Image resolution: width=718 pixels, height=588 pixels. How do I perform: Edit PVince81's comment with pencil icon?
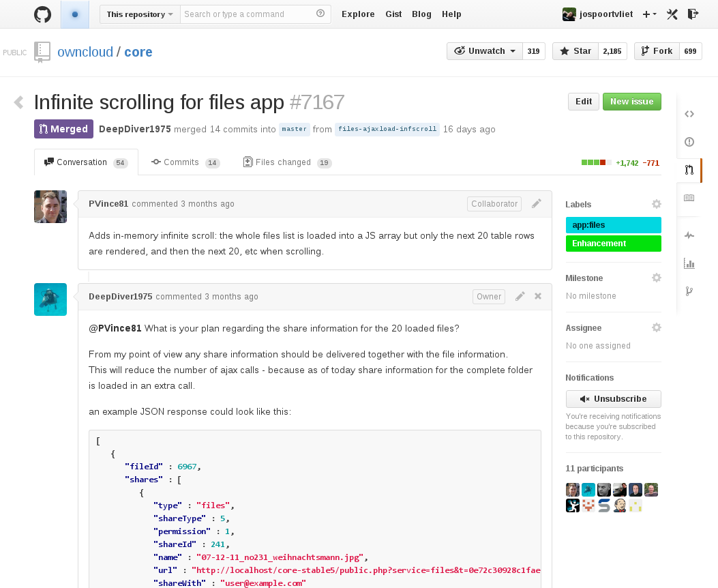click(536, 204)
